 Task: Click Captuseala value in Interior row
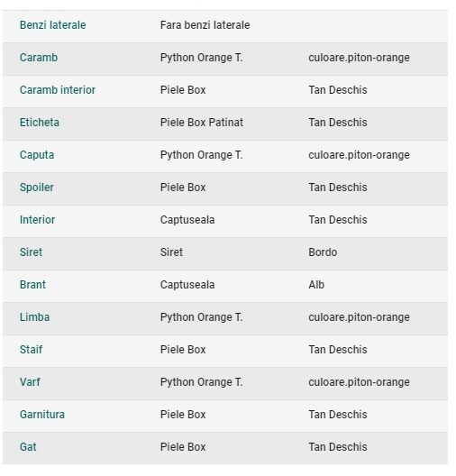point(187,220)
